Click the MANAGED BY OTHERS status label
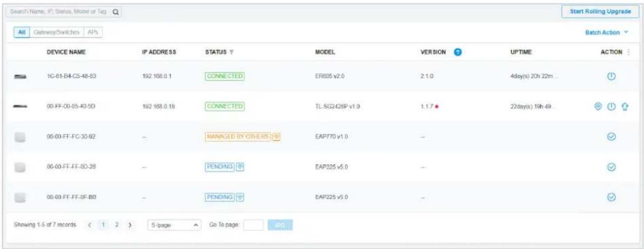Screen dimensions: 644x249 [x=238, y=137]
